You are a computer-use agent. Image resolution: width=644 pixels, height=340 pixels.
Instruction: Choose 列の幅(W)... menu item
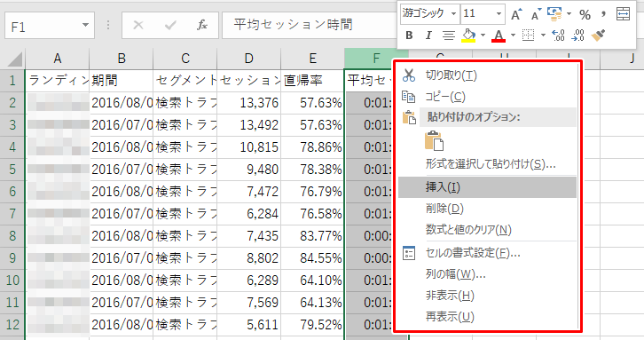coord(487,274)
